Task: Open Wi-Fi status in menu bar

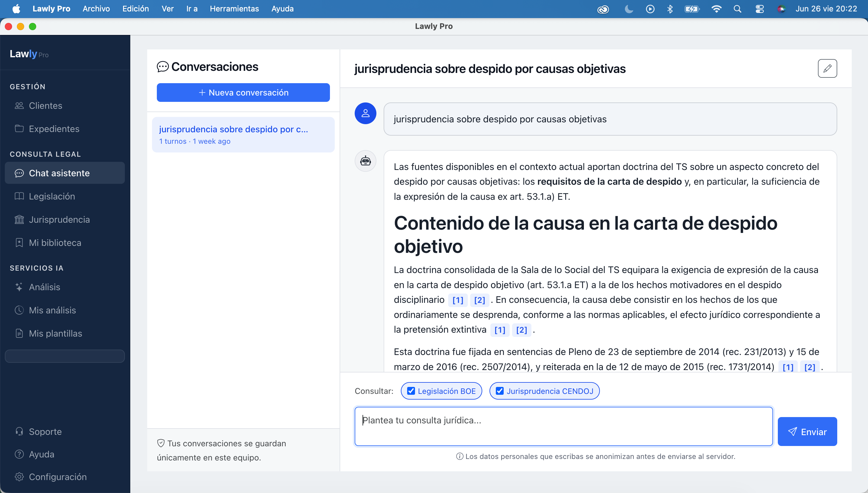Action: pyautogui.click(x=716, y=9)
